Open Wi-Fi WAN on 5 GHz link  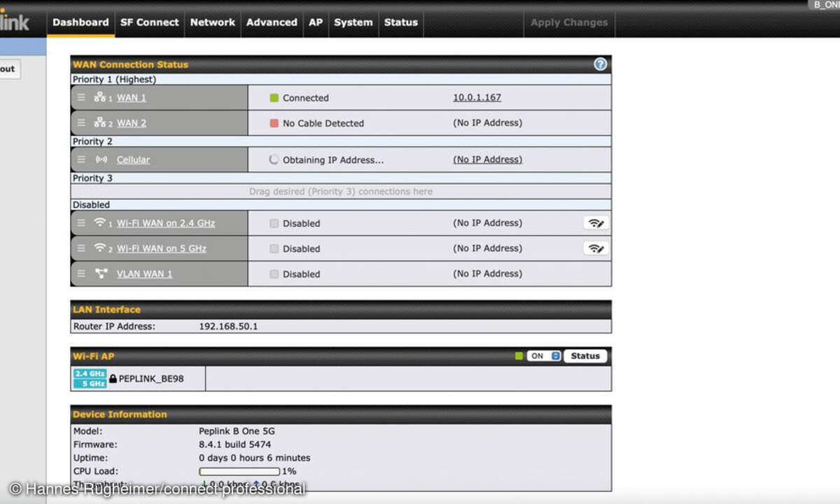pos(162,248)
